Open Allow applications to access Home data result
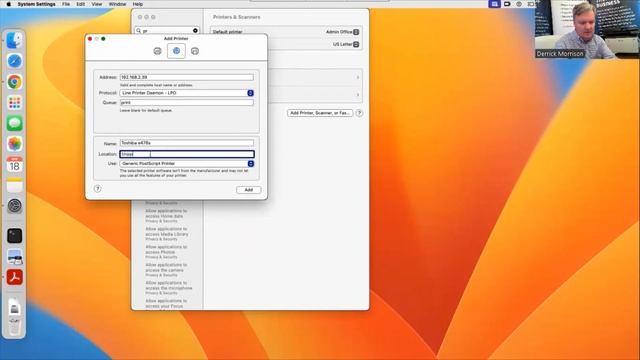640x360 pixels. (166, 216)
